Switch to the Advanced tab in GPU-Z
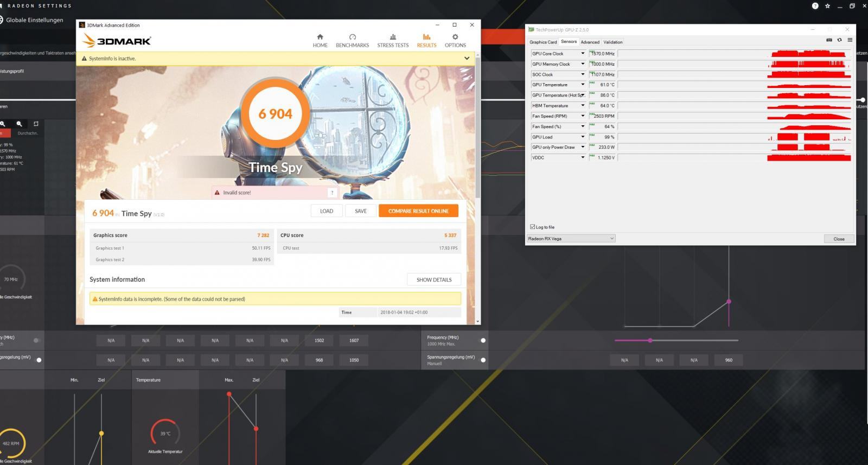 [590, 42]
